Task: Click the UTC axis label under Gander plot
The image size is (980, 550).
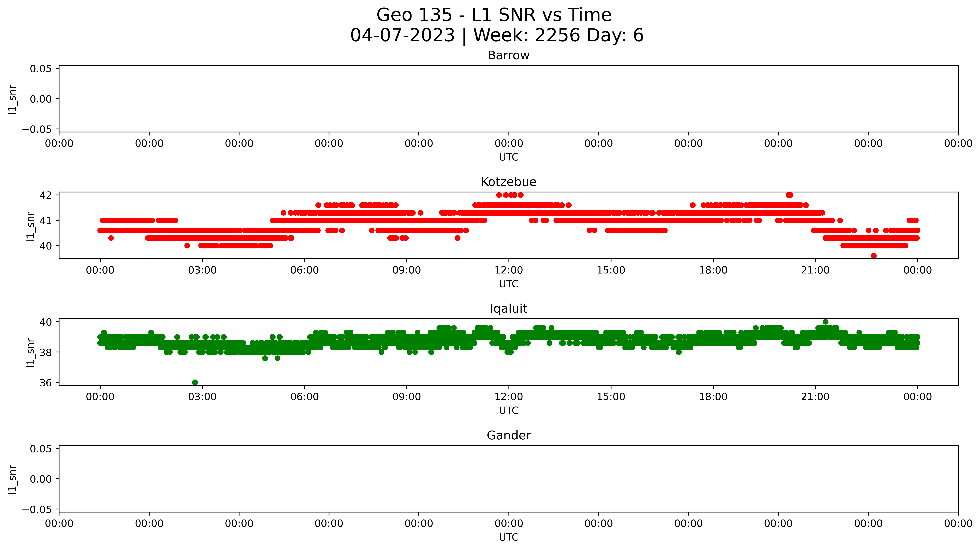Action: 509,537
